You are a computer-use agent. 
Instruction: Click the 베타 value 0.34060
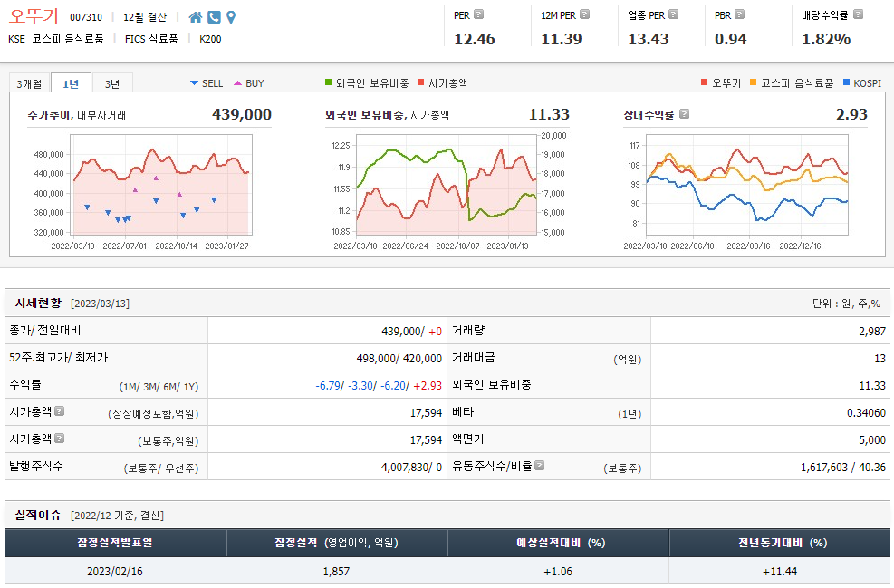[x=866, y=412]
